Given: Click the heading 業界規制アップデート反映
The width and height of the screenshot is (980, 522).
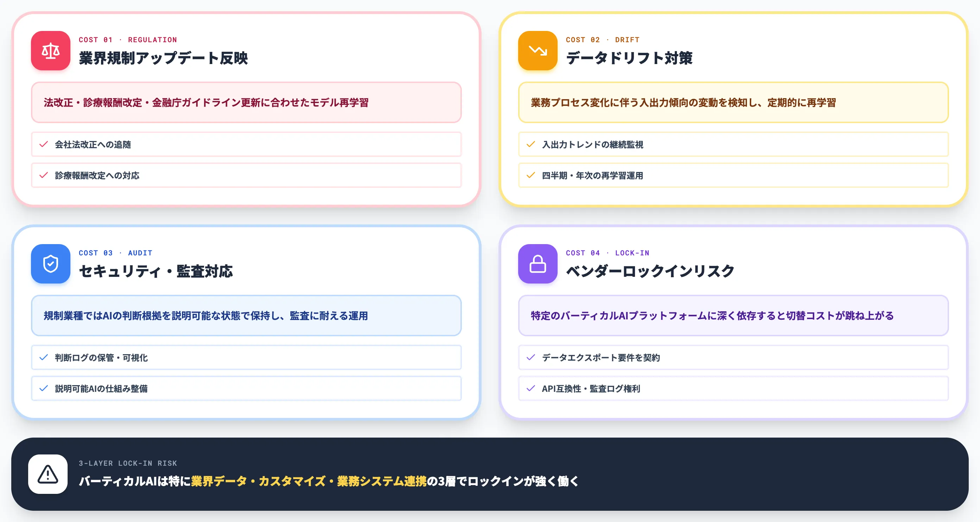Looking at the screenshot, I should click(163, 58).
